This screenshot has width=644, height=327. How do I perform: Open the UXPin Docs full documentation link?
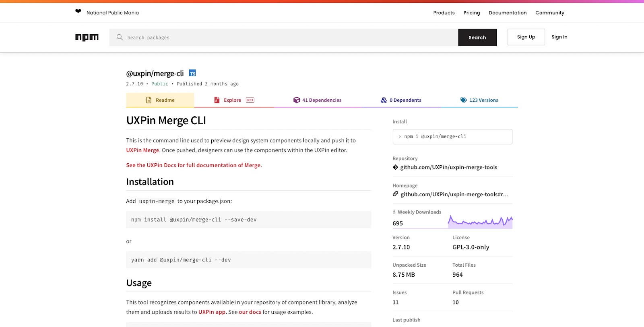(x=194, y=165)
